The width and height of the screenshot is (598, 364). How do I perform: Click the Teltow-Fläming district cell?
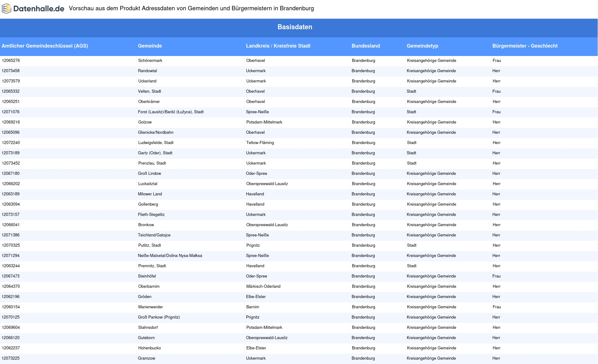tap(260, 143)
